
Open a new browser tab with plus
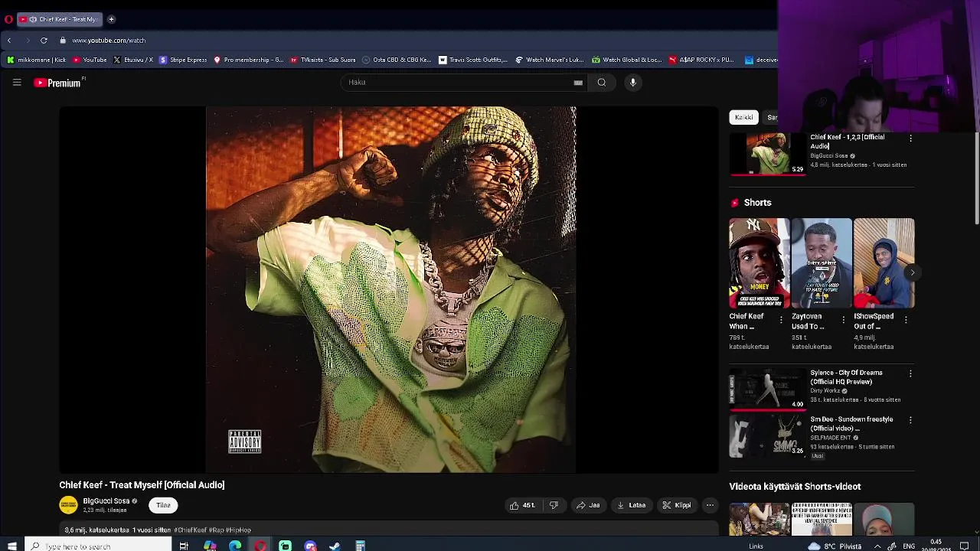click(111, 19)
